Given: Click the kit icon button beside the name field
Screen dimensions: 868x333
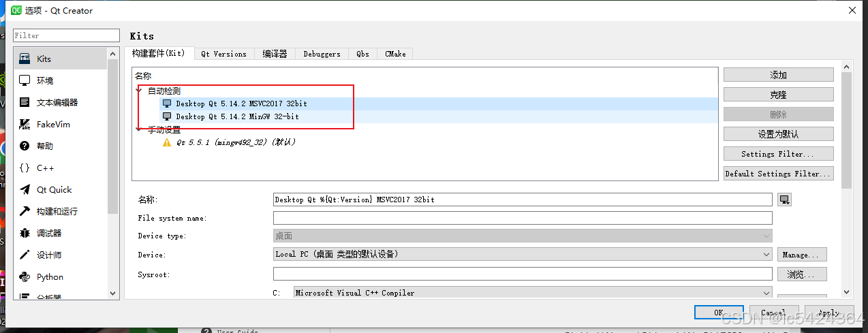Looking at the screenshot, I should (784, 200).
